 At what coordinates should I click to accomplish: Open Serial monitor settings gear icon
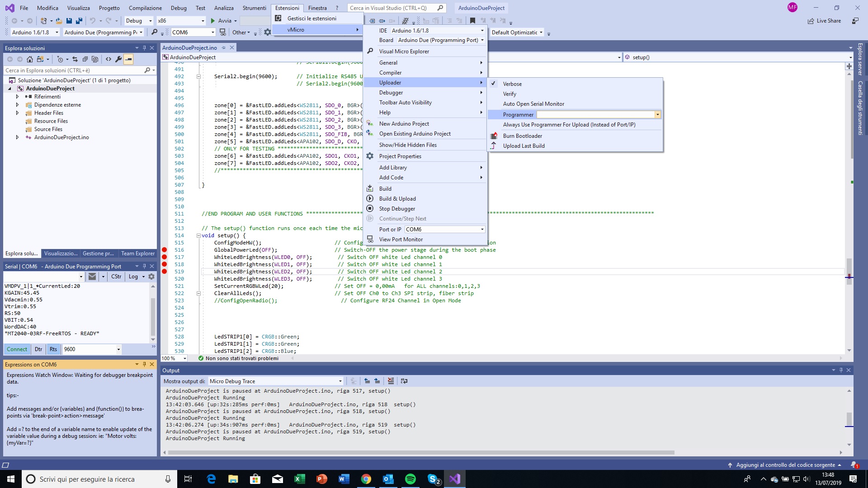pyautogui.click(x=151, y=277)
